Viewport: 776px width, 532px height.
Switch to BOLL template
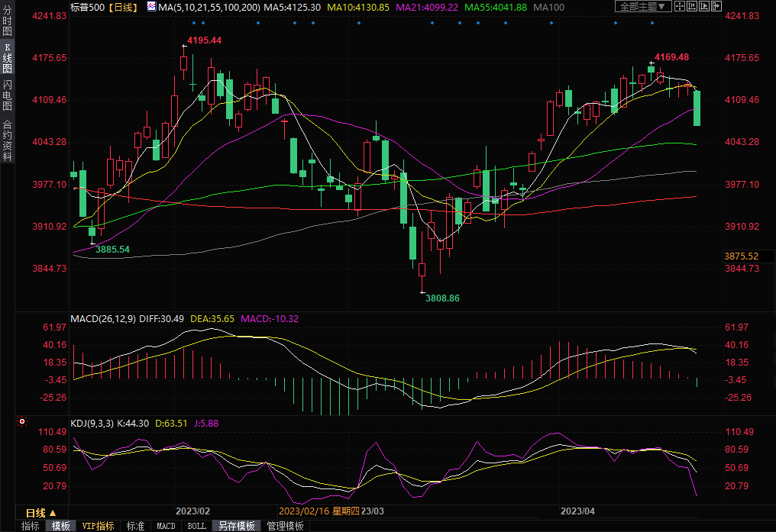196,526
